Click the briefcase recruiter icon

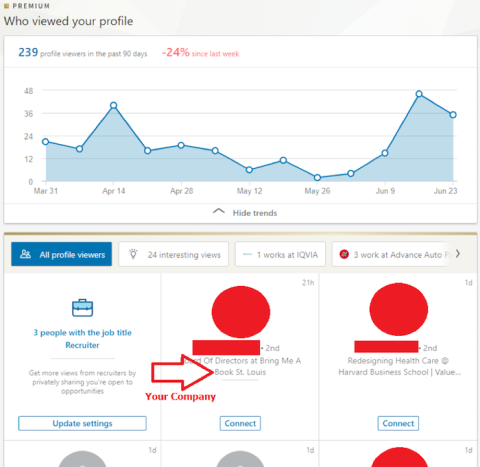(x=82, y=308)
